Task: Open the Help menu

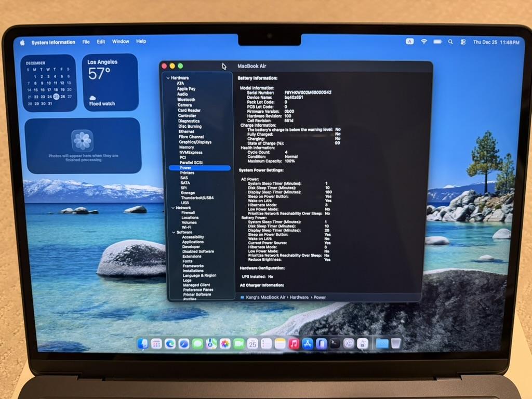Action: (141, 42)
